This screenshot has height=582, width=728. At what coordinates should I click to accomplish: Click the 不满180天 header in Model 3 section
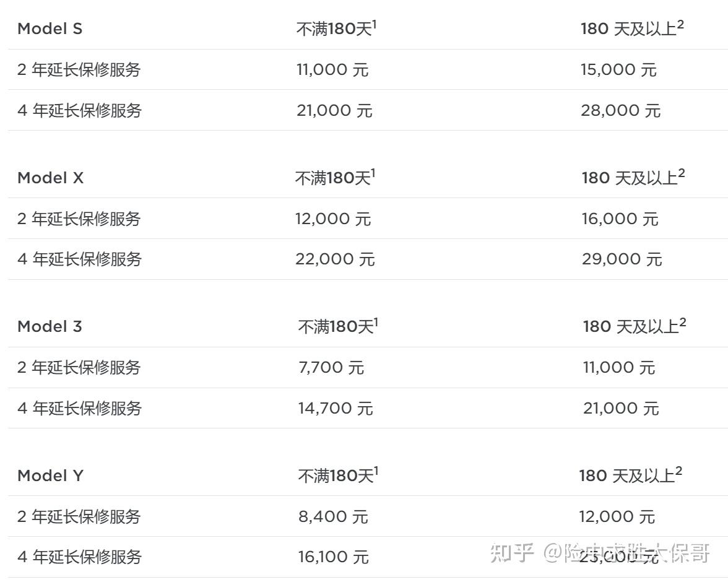click(x=336, y=327)
